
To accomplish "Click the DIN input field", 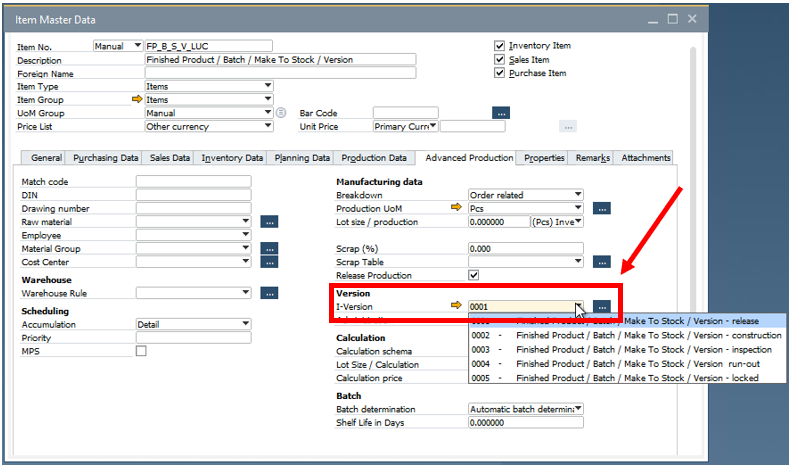I will [x=193, y=195].
